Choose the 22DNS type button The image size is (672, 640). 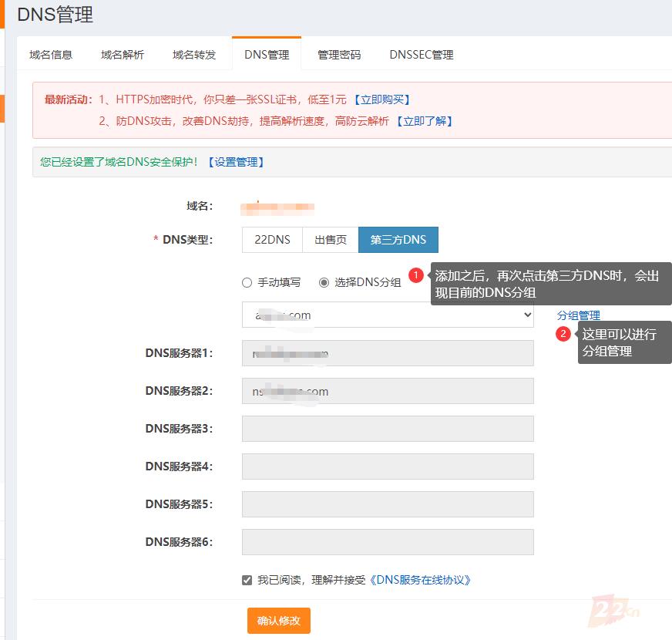tap(272, 240)
